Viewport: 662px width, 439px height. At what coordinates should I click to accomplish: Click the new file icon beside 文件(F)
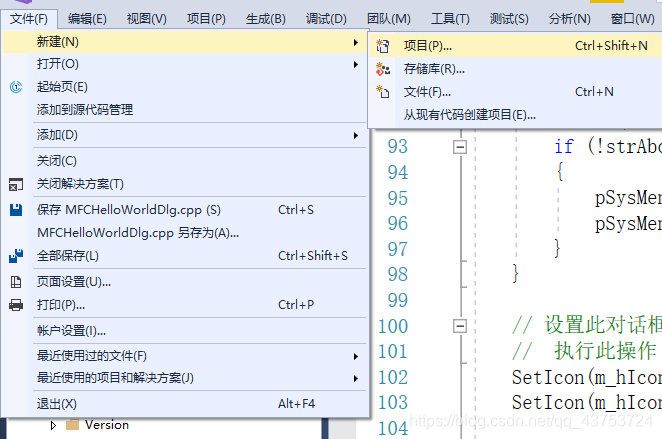383,92
